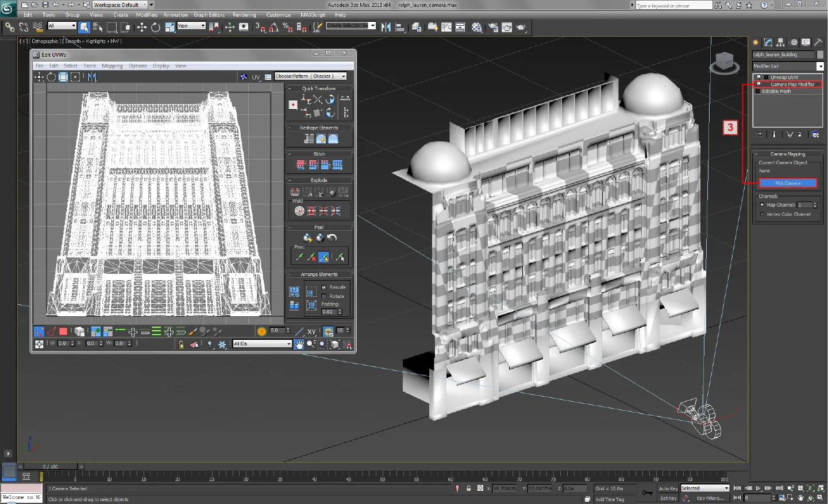Open the Mapping menu in Edit UVWs

[112, 65]
